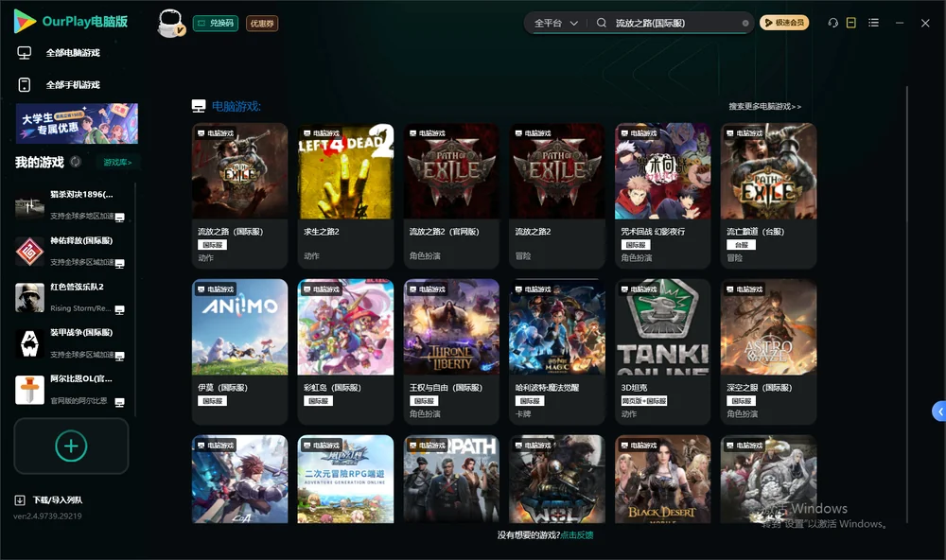Open the 极速会员 membership button
Image resolution: width=946 pixels, height=560 pixels.
[783, 23]
